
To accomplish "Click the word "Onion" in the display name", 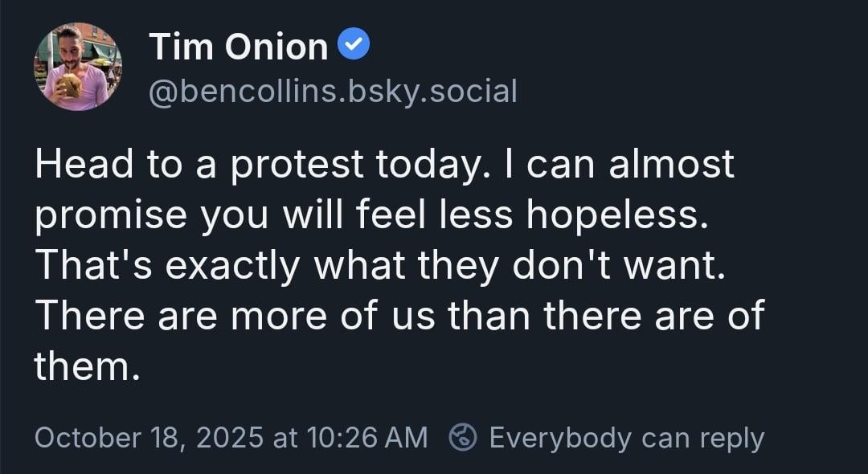I will pyautogui.click(x=276, y=47).
